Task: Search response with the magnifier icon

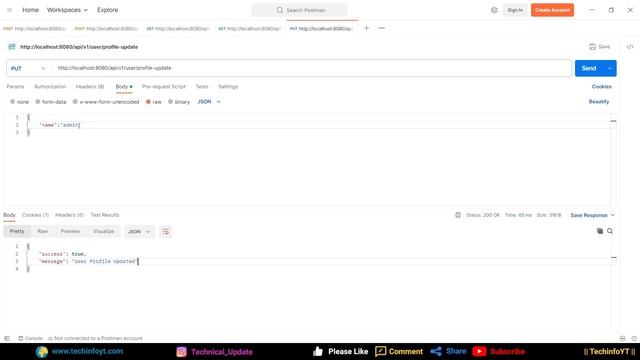Action: [610, 231]
